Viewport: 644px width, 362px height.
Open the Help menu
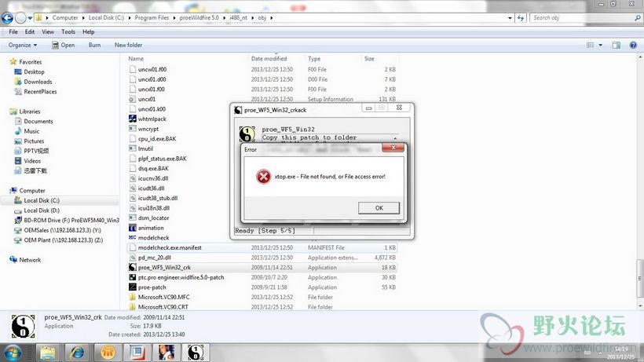88,31
